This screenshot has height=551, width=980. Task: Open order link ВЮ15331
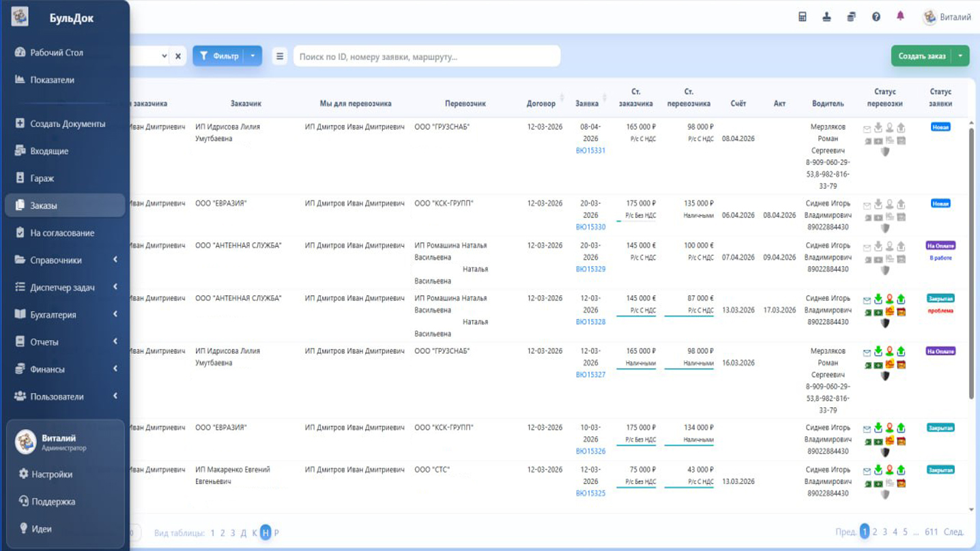point(590,151)
